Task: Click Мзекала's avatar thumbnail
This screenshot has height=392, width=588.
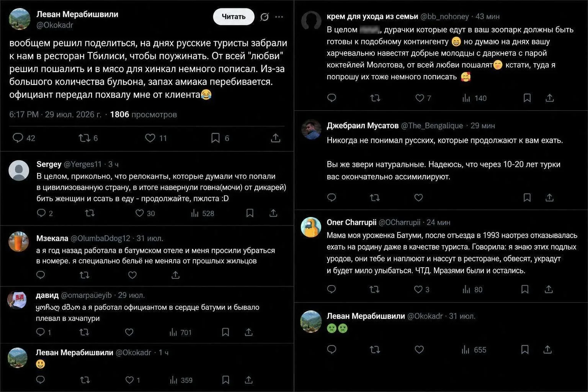Action: (x=19, y=242)
